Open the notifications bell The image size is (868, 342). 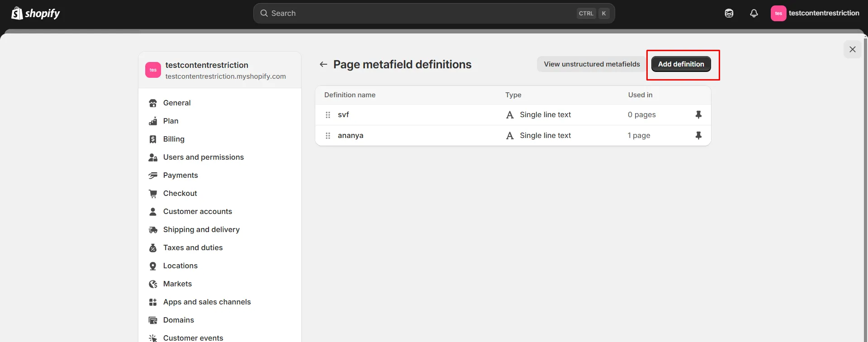point(754,13)
